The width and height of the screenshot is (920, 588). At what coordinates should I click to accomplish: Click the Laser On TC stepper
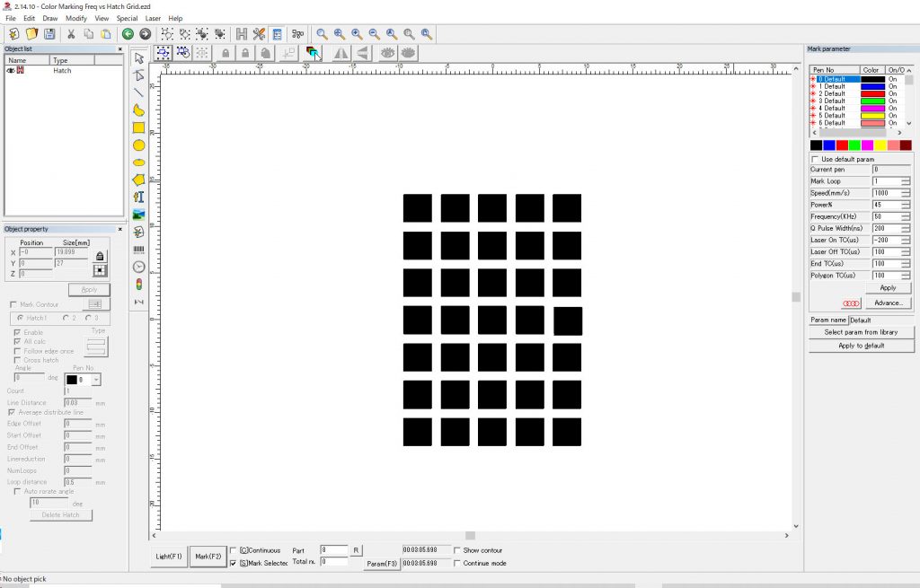tap(906, 241)
